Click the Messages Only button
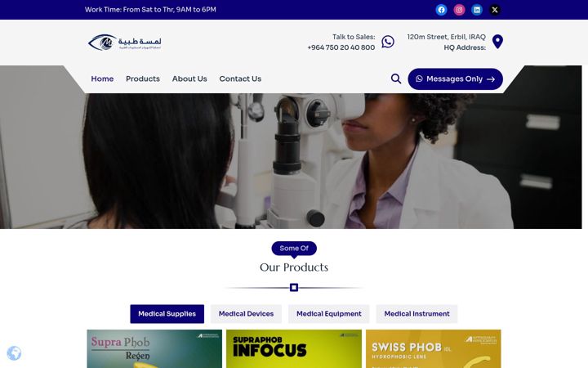 coord(455,79)
